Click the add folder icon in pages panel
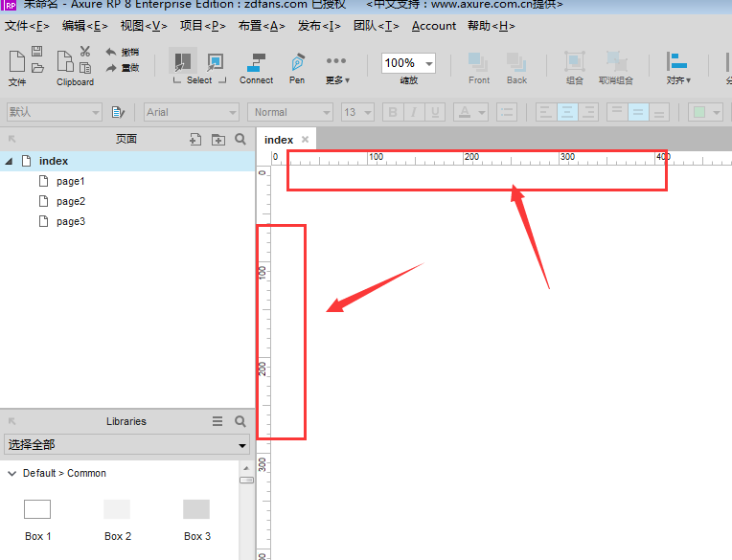732x560 pixels. point(217,140)
